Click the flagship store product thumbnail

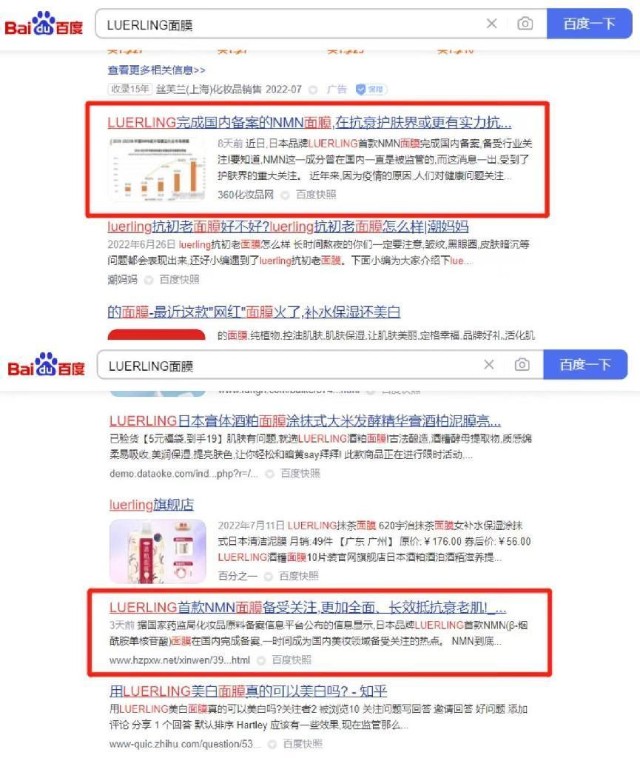158,551
